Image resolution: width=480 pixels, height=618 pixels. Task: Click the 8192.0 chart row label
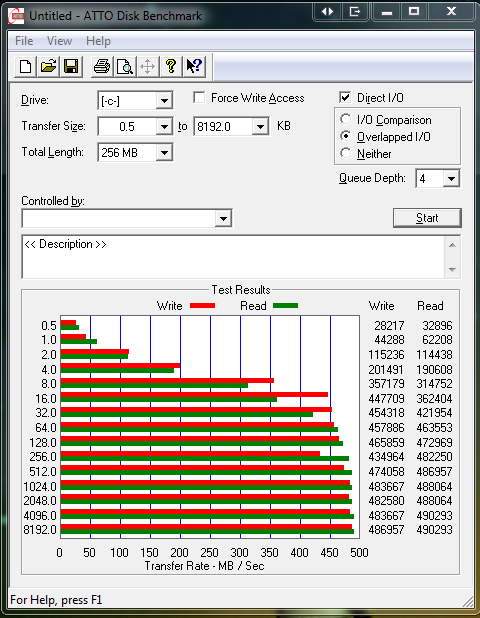[x=40, y=530]
